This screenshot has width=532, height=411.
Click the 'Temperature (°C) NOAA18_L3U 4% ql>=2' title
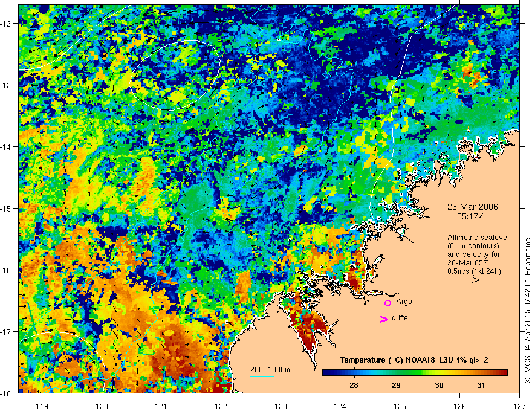[x=414, y=360]
